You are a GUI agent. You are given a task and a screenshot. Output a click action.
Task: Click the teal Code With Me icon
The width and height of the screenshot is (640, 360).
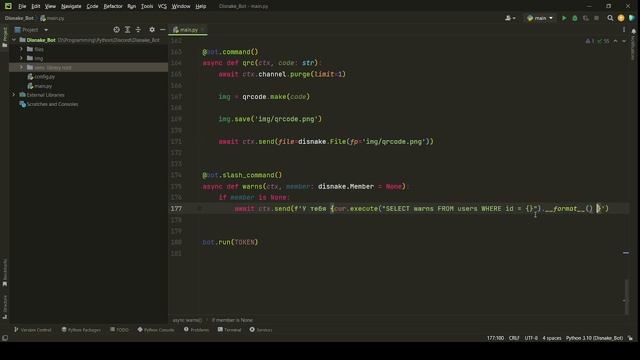pyautogui.click(x=632, y=18)
